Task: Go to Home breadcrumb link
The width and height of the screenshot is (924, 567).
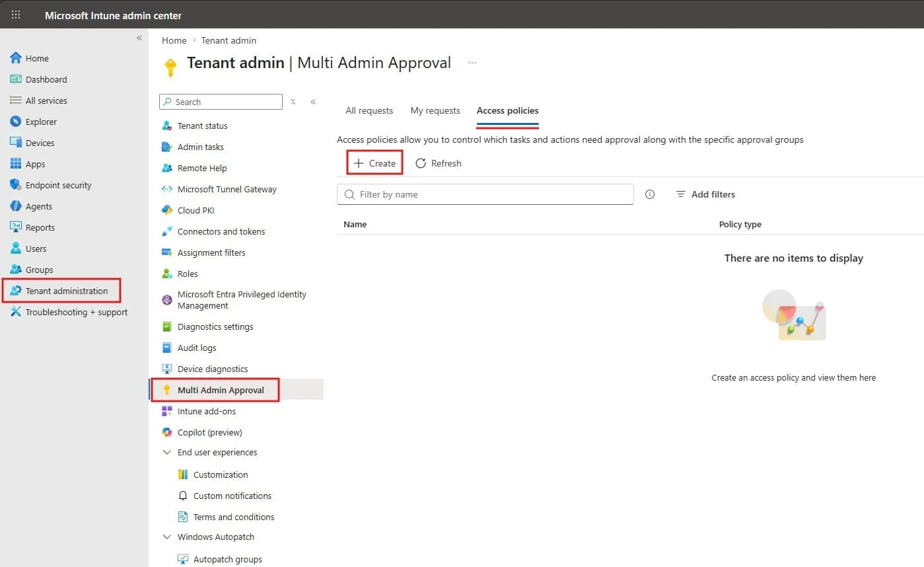Action: (x=174, y=40)
